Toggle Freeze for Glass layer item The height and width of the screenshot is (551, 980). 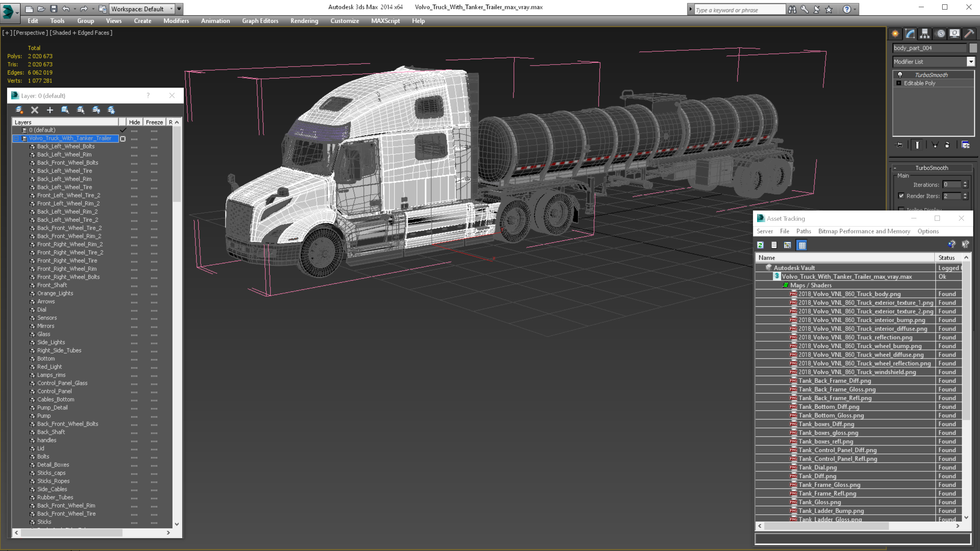(x=154, y=335)
